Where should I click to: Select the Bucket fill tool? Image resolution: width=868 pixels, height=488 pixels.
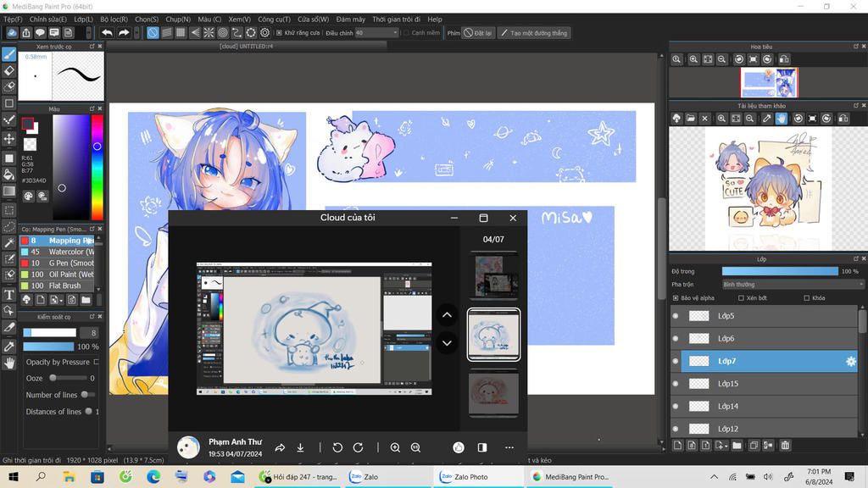coord(8,175)
